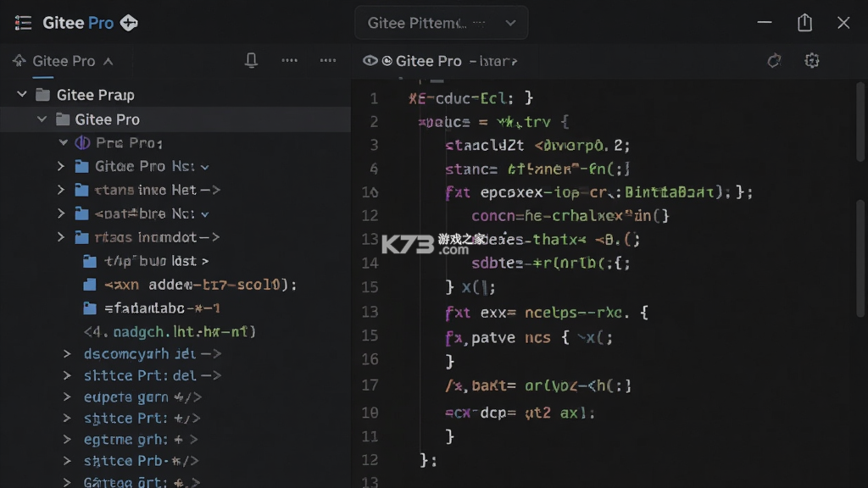The image size is (868, 488).
Task: Switch to the "Gitee Pro" sidebar tab
Action: pyautogui.click(x=64, y=61)
